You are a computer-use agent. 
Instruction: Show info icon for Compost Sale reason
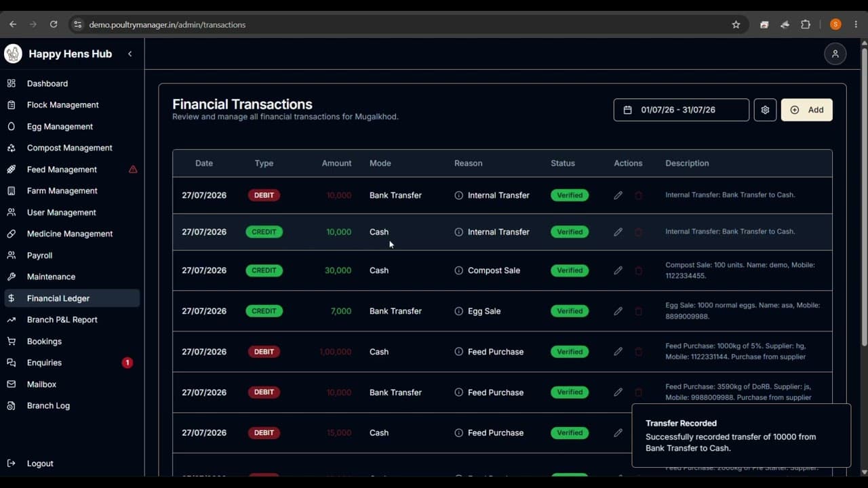pyautogui.click(x=458, y=270)
